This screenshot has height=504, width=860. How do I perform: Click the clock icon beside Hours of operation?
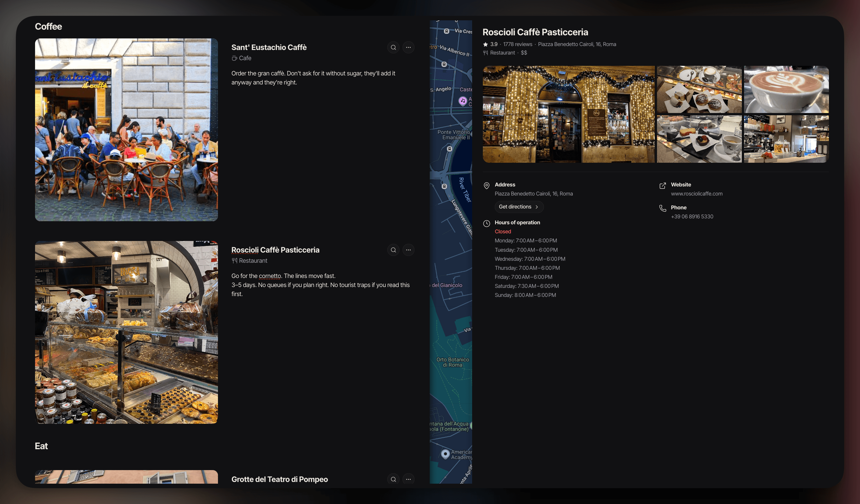coord(487,223)
